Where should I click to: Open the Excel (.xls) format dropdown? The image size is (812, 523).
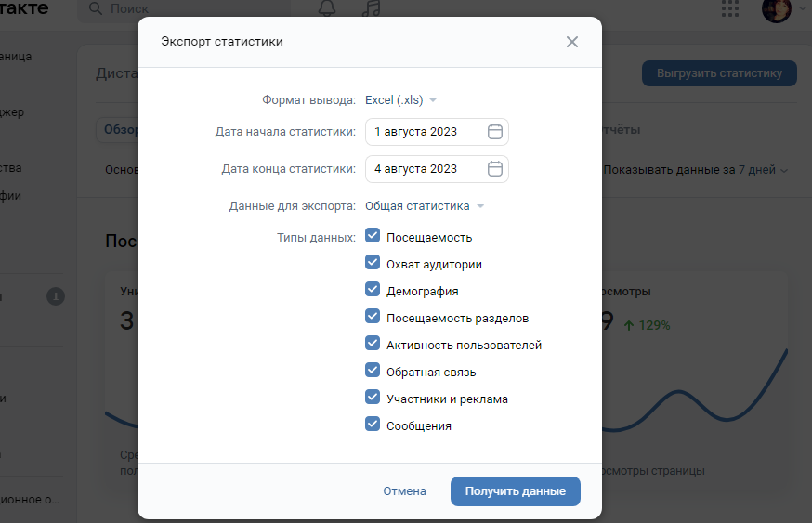pyautogui.click(x=400, y=100)
